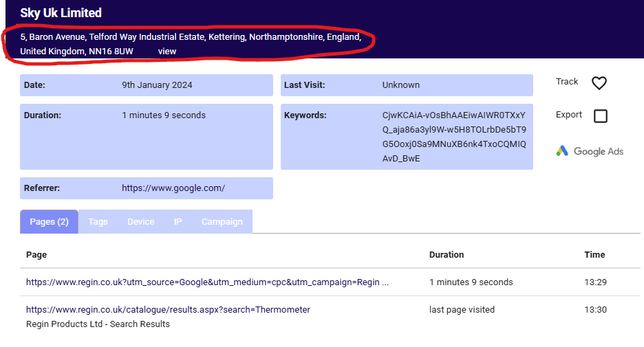Click the Sky Uk Limited company title
The image size is (644, 347).
click(x=61, y=13)
